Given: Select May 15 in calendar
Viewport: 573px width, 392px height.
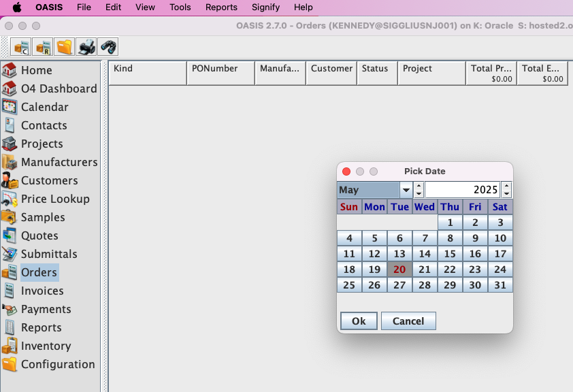Looking at the screenshot, I should point(451,254).
